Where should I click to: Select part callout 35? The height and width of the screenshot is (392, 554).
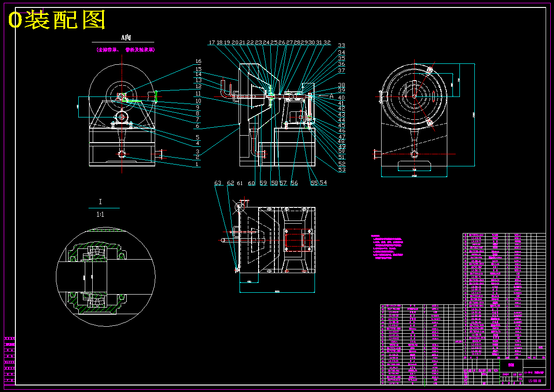342,58
